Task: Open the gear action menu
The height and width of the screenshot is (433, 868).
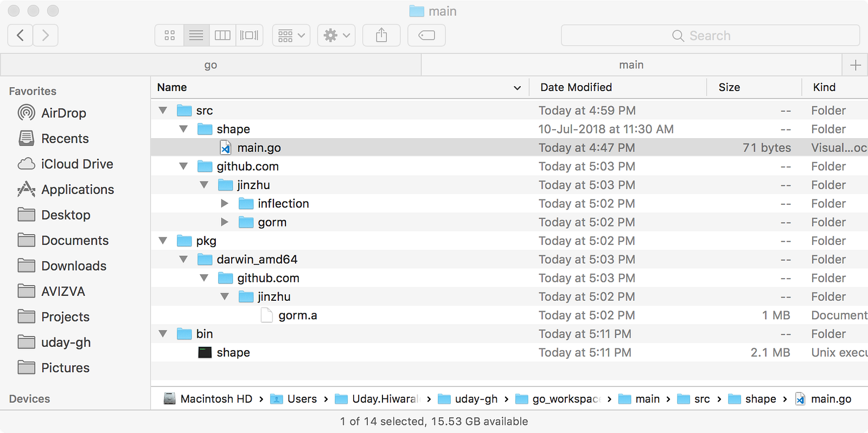Action: [336, 35]
